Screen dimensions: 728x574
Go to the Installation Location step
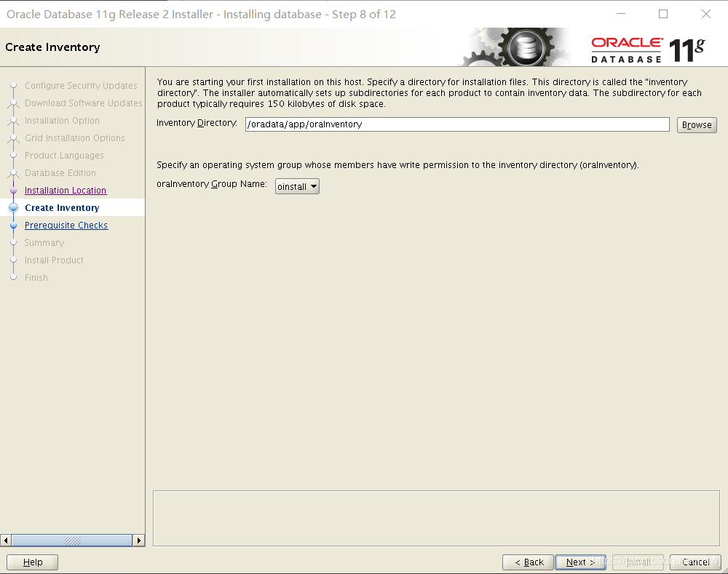tap(66, 191)
